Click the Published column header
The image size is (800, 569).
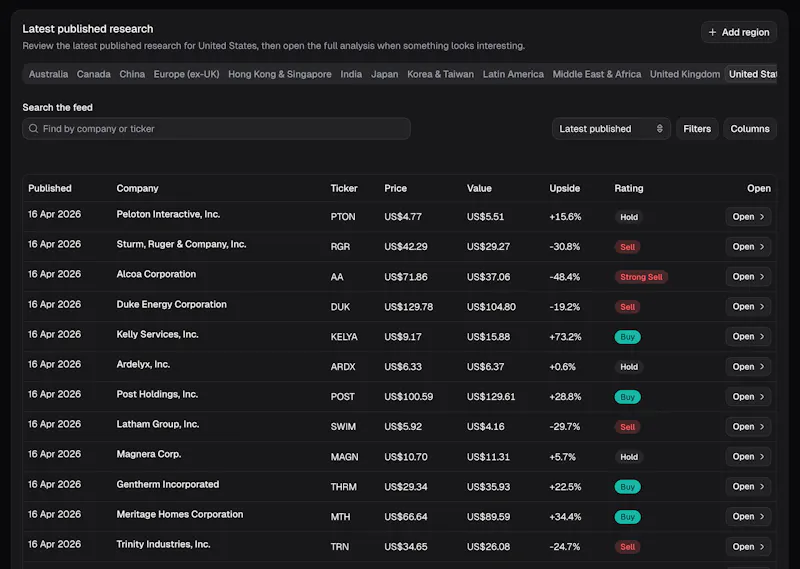click(50, 188)
